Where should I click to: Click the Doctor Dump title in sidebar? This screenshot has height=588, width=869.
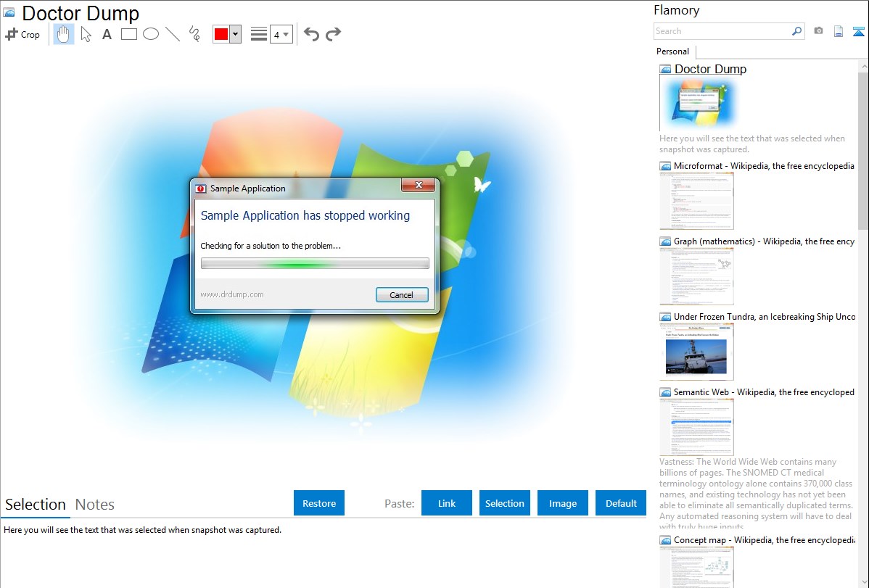click(710, 70)
